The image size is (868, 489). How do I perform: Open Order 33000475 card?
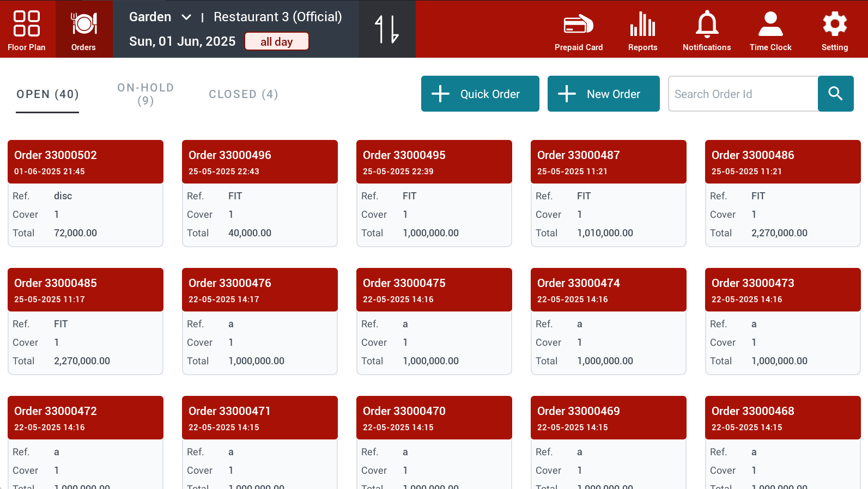[x=434, y=321]
